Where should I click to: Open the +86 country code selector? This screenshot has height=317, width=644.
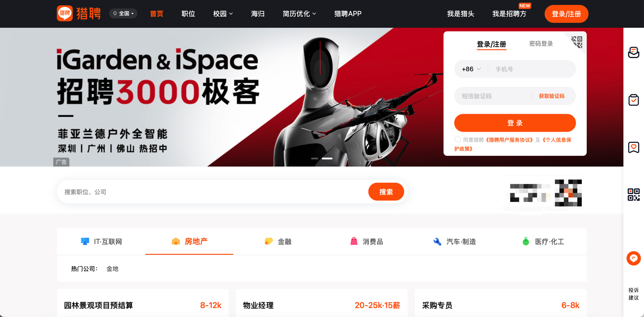471,69
